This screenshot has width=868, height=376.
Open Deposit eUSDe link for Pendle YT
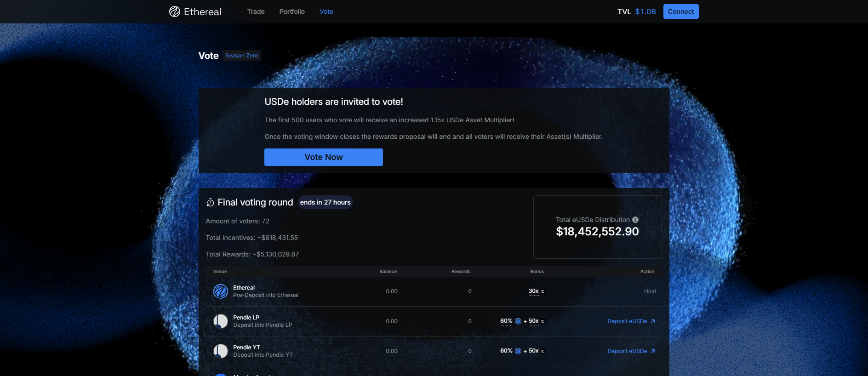tap(631, 351)
